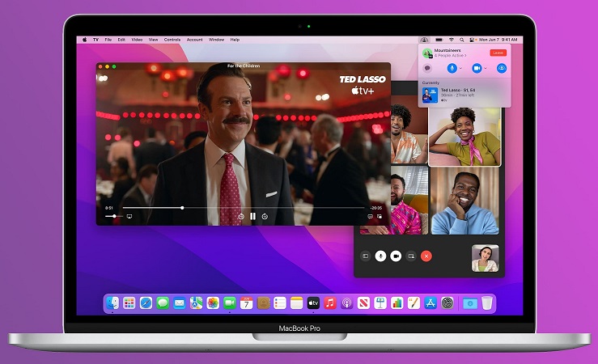Open Trash from the Dock
The height and width of the screenshot is (364, 598).
tap(487, 303)
